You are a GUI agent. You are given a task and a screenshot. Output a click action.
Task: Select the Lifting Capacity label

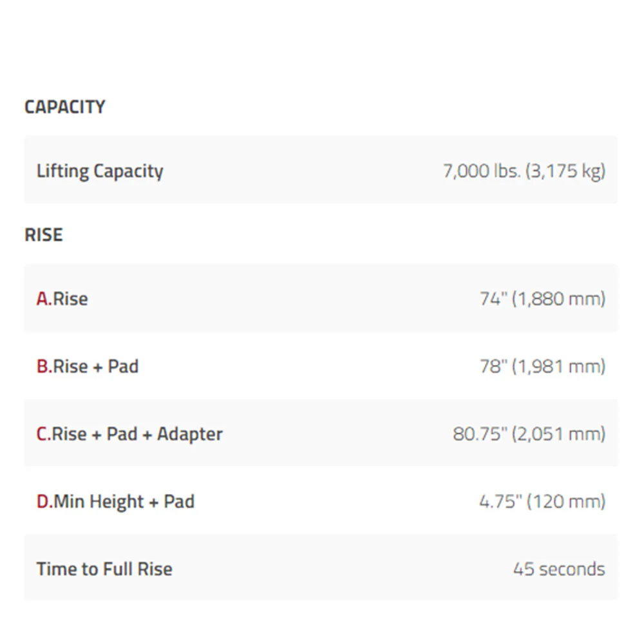(x=100, y=171)
